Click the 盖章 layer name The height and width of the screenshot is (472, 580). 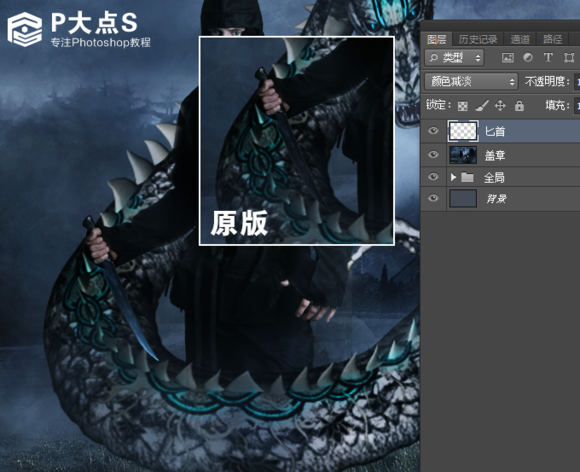point(495,155)
